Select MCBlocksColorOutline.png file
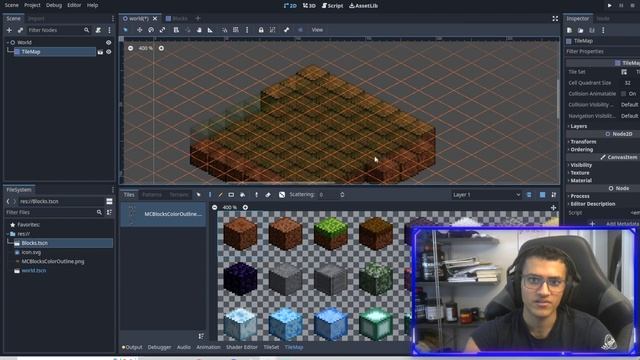The width and height of the screenshot is (640, 360). tap(53, 261)
